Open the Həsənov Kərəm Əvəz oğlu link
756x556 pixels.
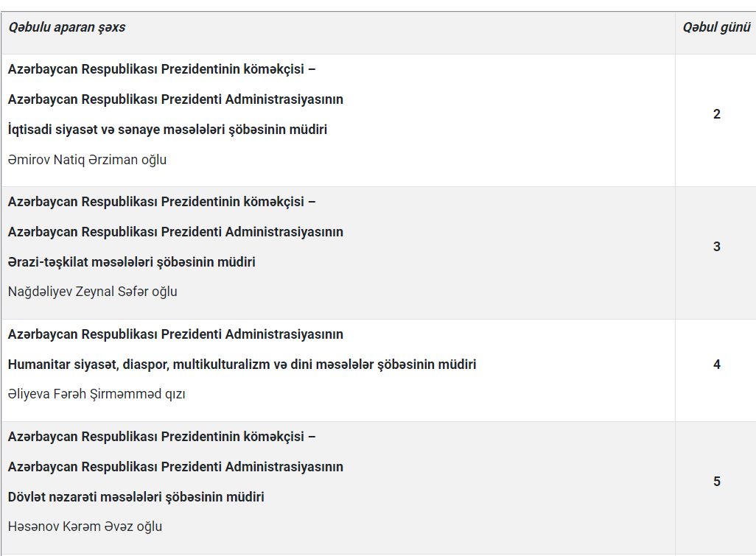point(85,527)
